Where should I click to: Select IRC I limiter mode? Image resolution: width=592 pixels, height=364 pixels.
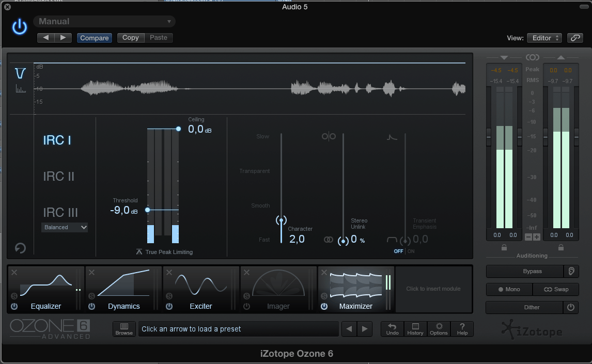click(57, 140)
